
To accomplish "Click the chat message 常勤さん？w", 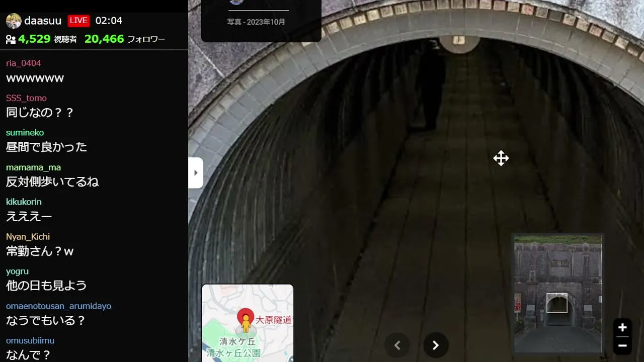I will coord(40,251).
